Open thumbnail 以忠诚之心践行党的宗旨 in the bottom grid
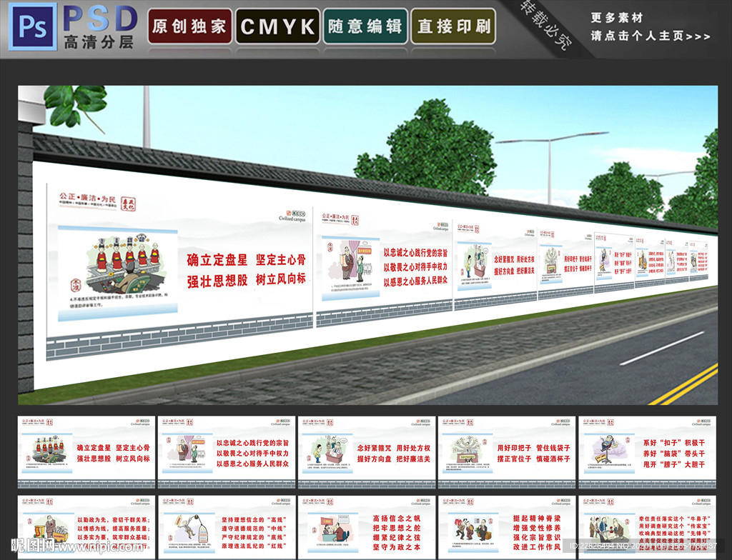Viewport: 732px width, 560px height. 227,451
